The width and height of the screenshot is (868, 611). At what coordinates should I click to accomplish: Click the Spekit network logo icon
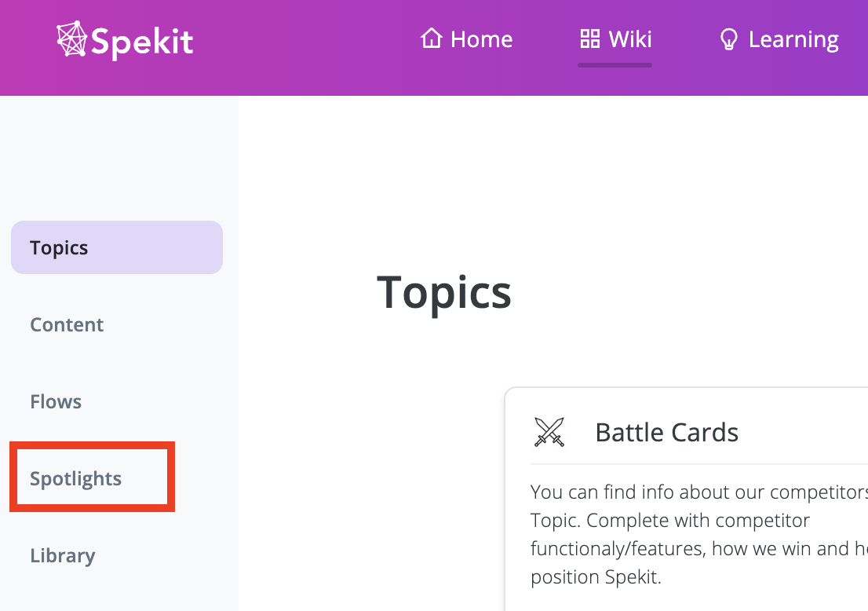pos(72,38)
